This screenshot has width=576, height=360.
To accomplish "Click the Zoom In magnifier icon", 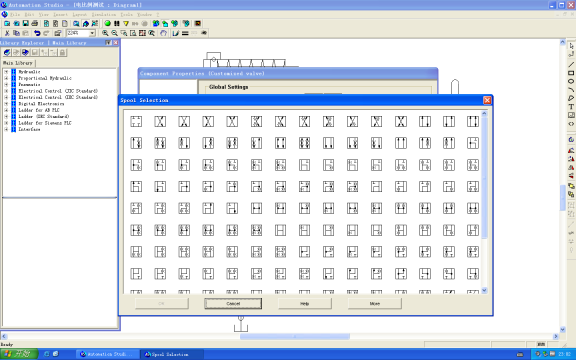I will 105,33.
